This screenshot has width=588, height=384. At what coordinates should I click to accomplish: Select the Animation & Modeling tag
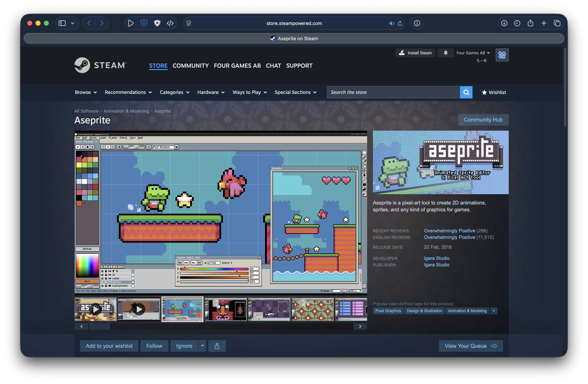(467, 311)
